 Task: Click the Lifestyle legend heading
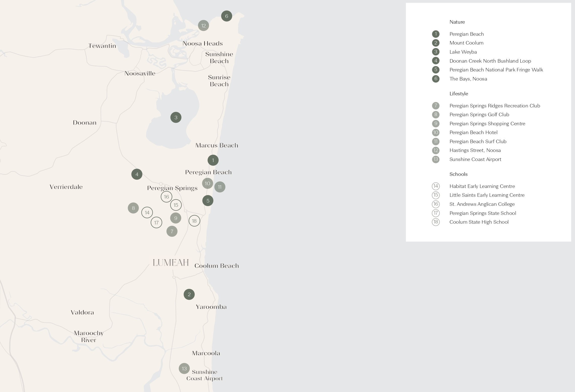(459, 94)
